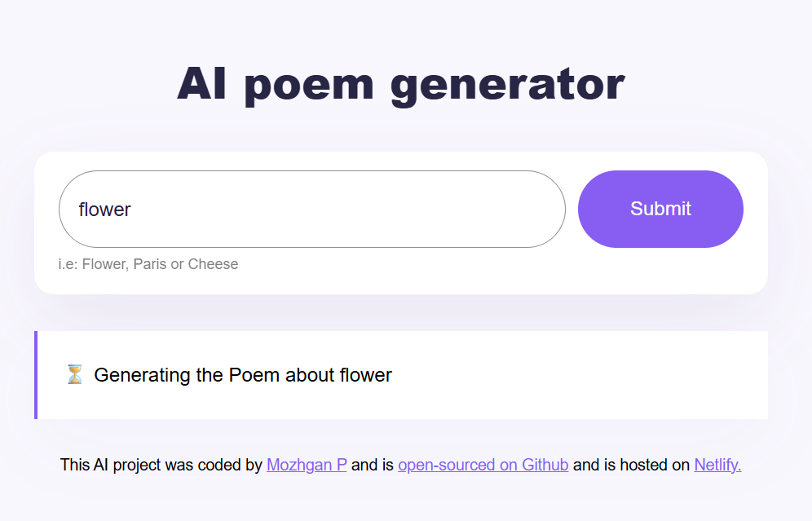Click the white form card background
The width and height of the screenshot is (812, 521).
(408, 277)
